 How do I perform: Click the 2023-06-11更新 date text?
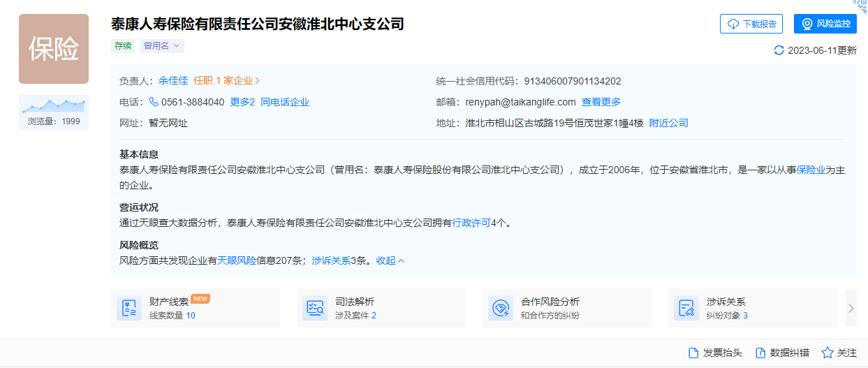[823, 50]
